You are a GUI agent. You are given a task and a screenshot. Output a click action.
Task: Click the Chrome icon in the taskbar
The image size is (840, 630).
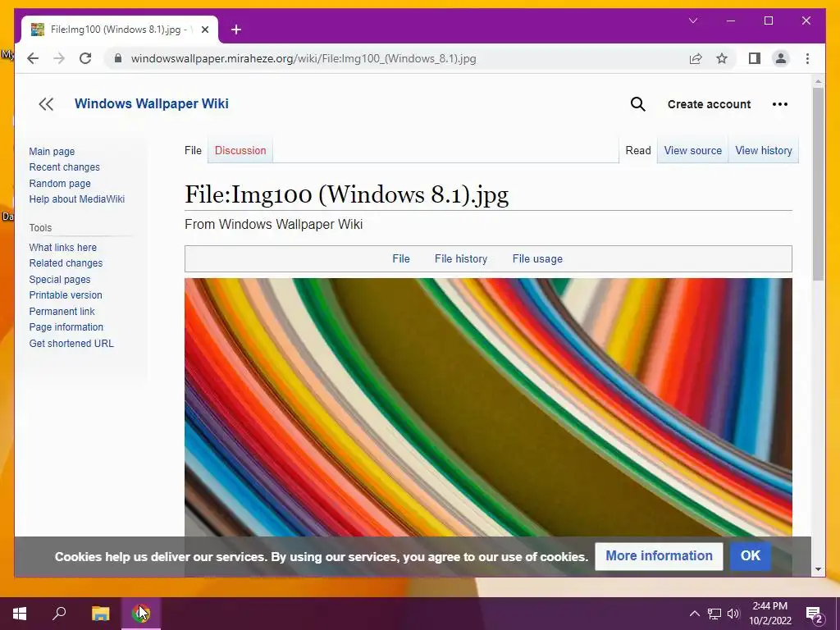pyautogui.click(x=141, y=614)
